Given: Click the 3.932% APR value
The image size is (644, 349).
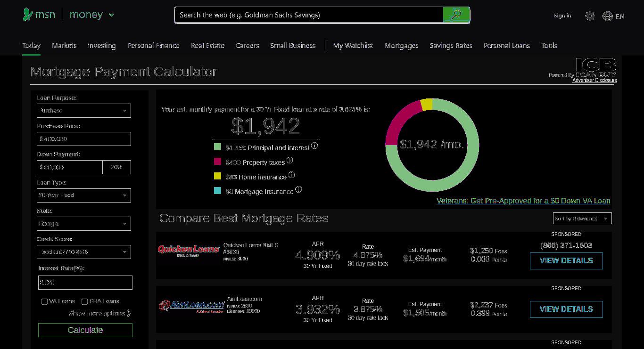Looking at the screenshot, I should point(318,309).
